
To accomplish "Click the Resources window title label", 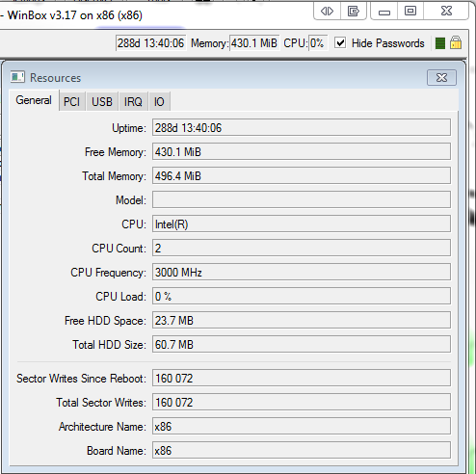I will (55, 78).
